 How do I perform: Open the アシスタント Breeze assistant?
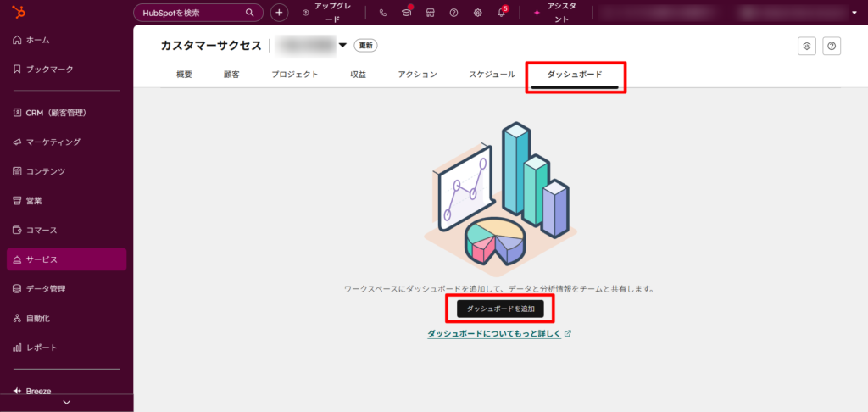pos(556,13)
